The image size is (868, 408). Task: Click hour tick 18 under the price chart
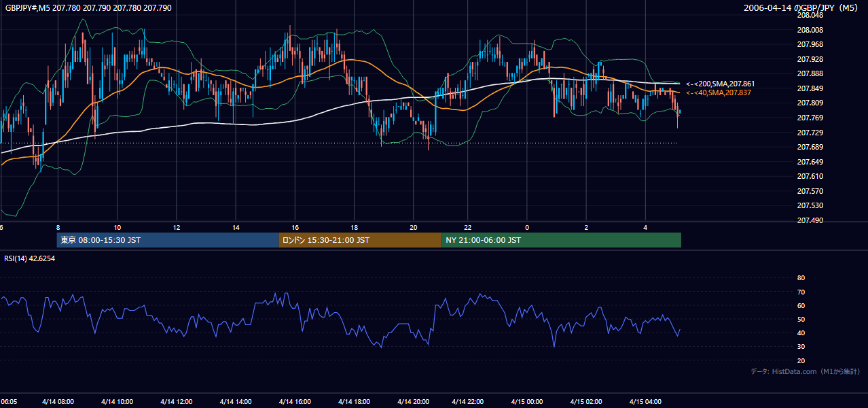pyautogui.click(x=354, y=227)
